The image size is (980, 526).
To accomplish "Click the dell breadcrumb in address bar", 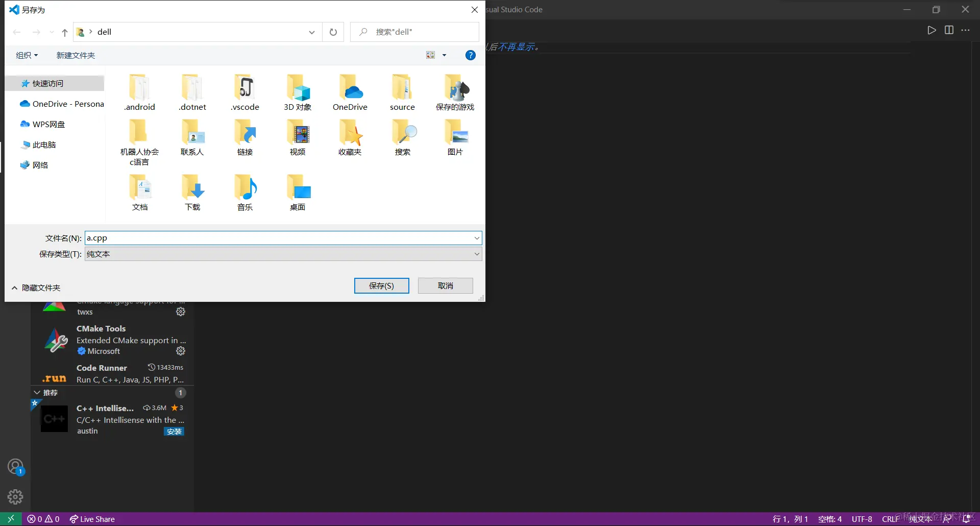I will pos(104,32).
